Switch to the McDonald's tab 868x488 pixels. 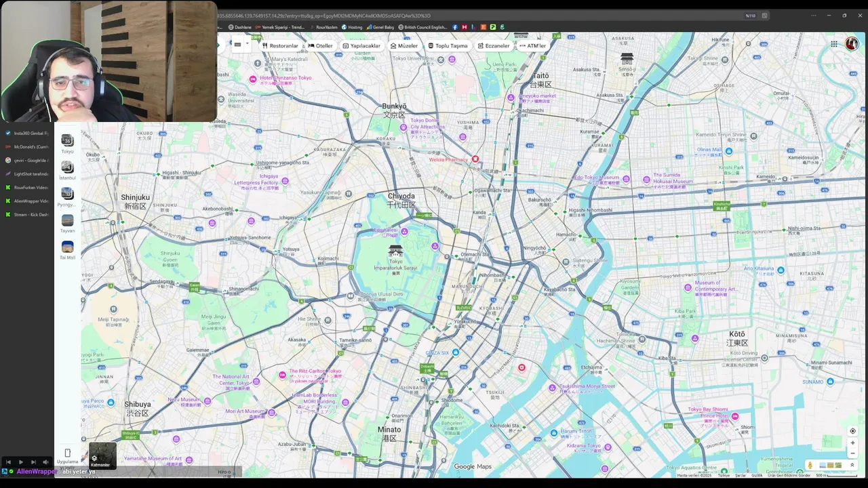coord(27,147)
